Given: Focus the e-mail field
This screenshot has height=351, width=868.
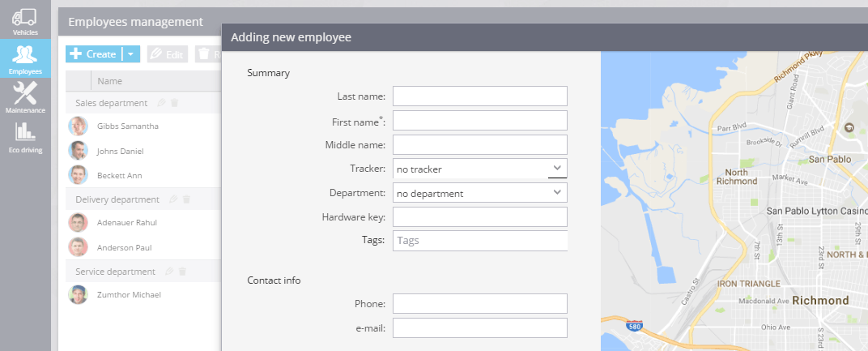Looking at the screenshot, I should point(480,327).
